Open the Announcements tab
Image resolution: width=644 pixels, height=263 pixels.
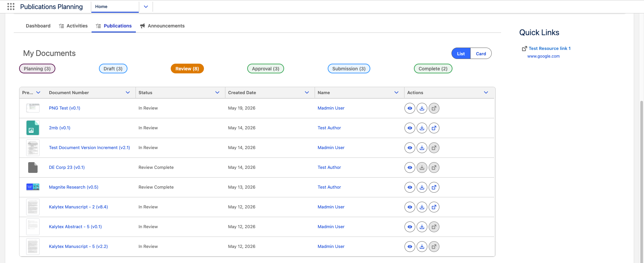point(162,26)
